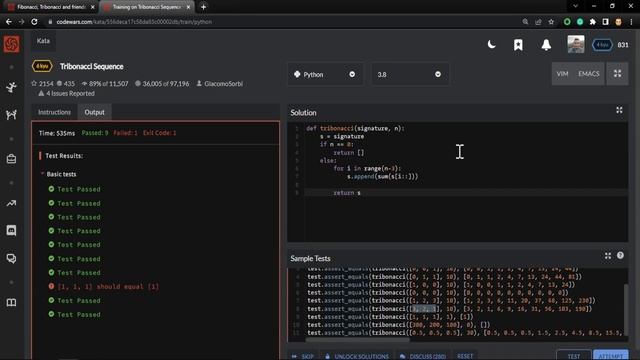Viewport: 640px width, 360px height.
Task: Open the 4 Issues Reported link
Action: click(67, 93)
